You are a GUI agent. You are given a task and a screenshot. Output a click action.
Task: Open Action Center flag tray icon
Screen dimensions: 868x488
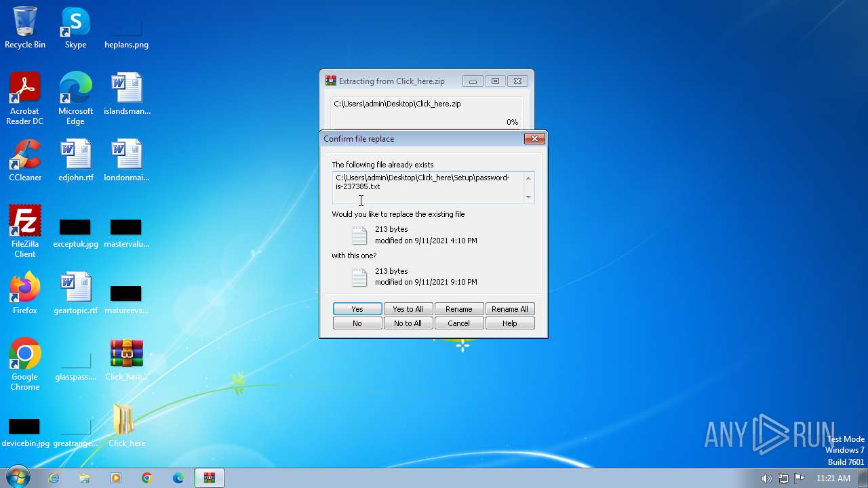coord(799,478)
